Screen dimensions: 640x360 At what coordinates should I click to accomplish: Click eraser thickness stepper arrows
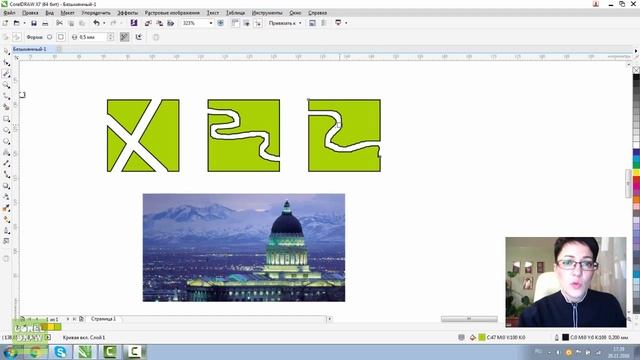coord(110,37)
